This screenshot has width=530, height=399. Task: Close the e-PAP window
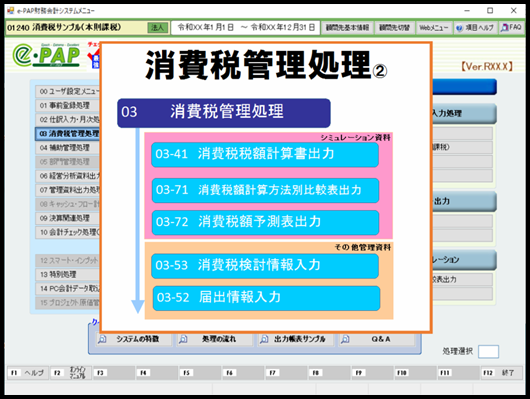(x=513, y=11)
